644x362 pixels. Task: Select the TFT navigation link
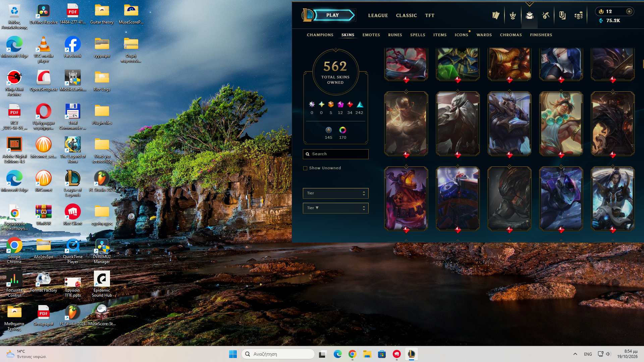click(x=429, y=15)
